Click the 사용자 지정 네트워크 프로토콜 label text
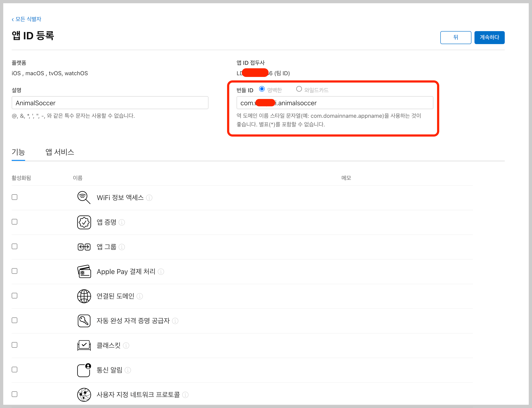Viewport: 532px width, 408px height. click(x=138, y=395)
